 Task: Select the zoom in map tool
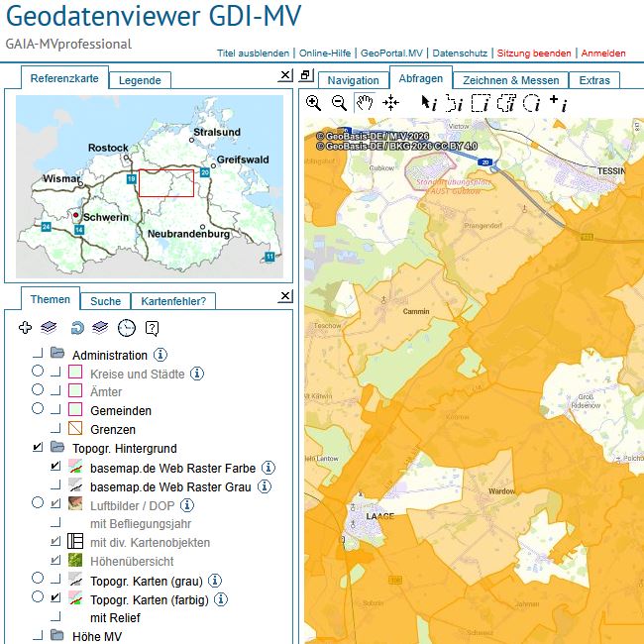313,103
